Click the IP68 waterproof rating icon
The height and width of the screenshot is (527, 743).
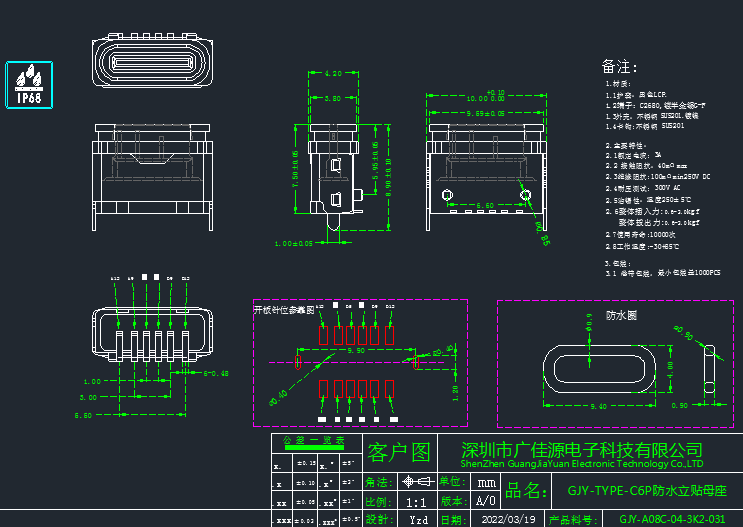click(29, 85)
